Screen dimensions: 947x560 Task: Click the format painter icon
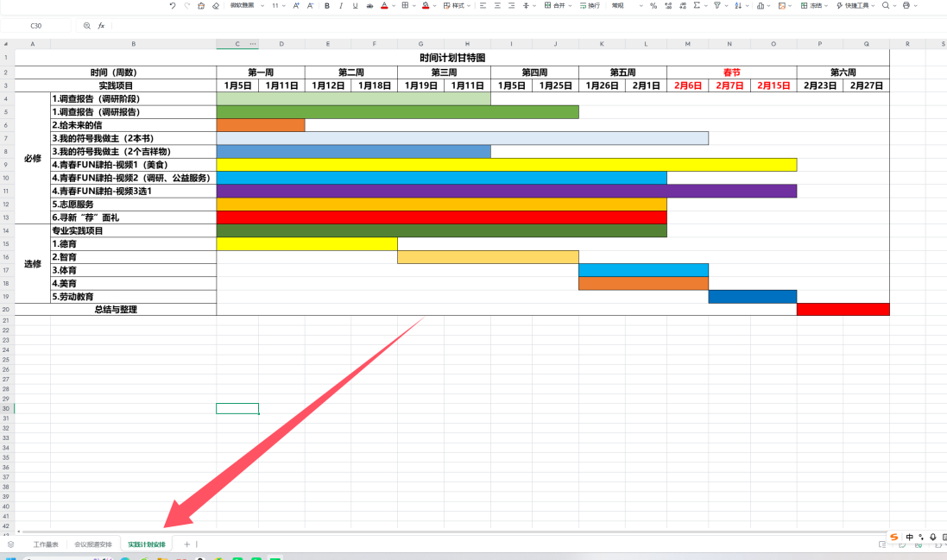tap(201, 6)
